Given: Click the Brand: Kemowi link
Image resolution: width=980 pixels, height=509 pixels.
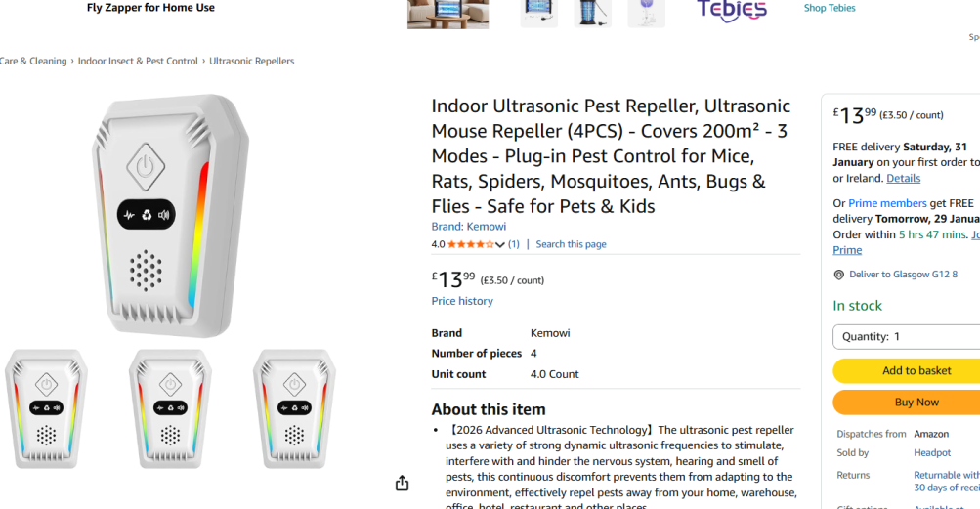Looking at the screenshot, I should [x=469, y=226].
